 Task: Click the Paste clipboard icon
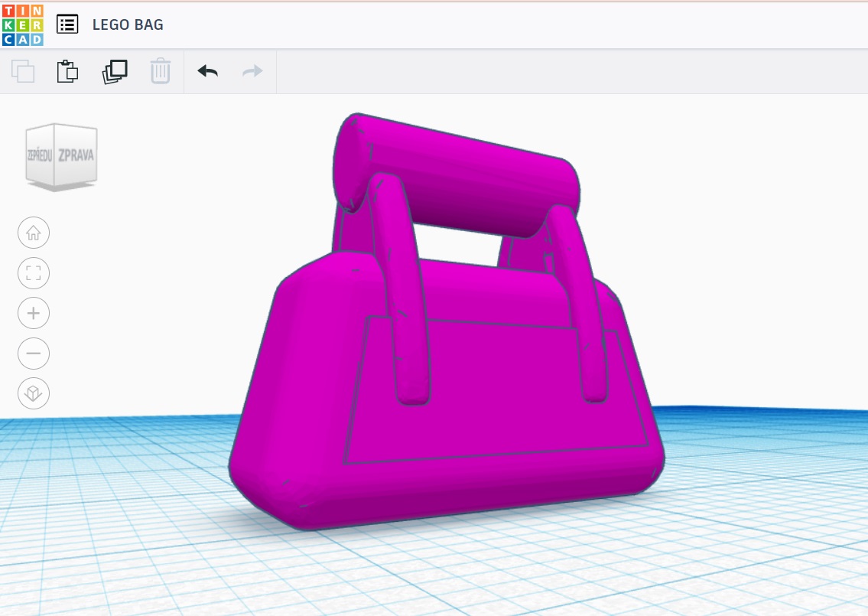pos(67,71)
